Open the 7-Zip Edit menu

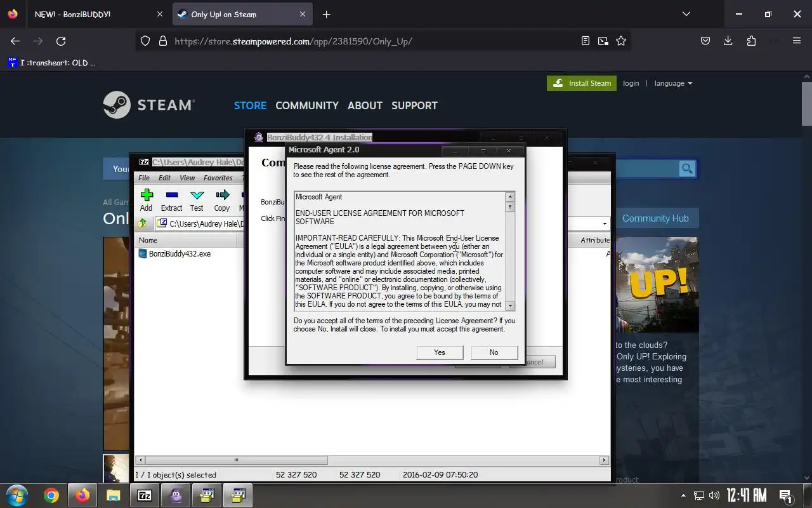(x=164, y=178)
